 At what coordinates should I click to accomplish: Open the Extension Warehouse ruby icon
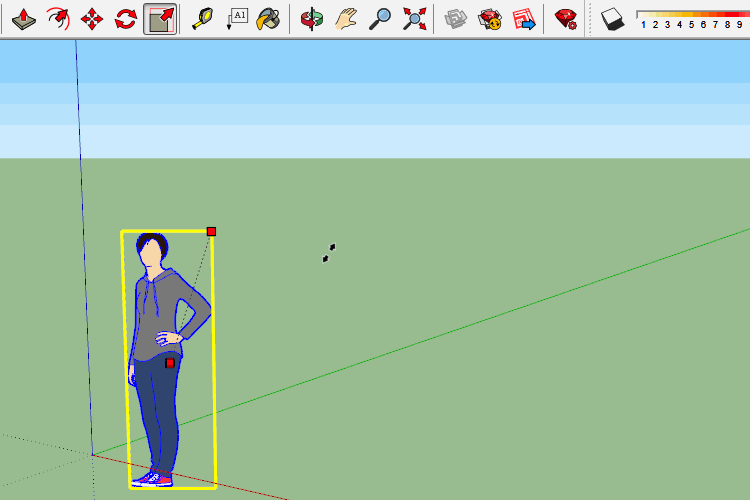[x=490, y=18]
